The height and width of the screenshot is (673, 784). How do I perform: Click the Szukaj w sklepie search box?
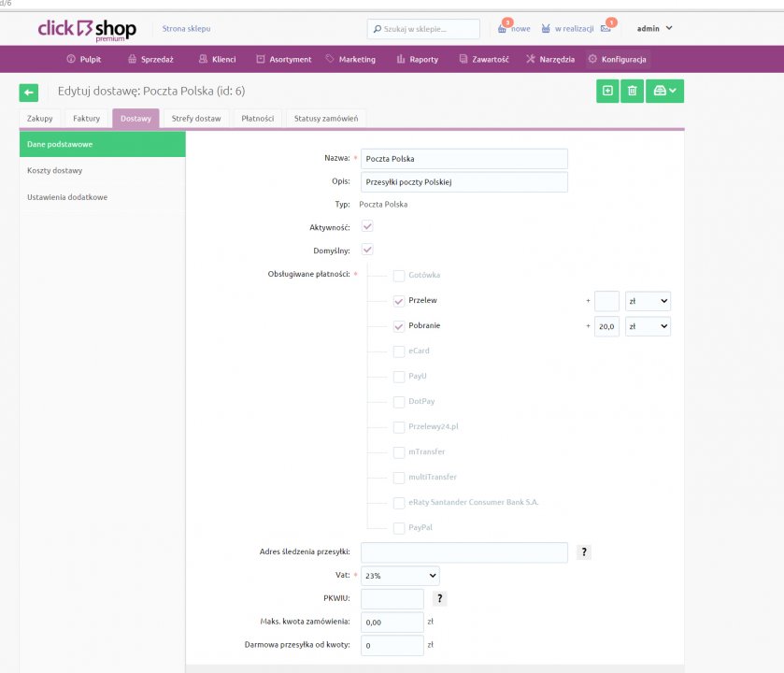coord(423,29)
